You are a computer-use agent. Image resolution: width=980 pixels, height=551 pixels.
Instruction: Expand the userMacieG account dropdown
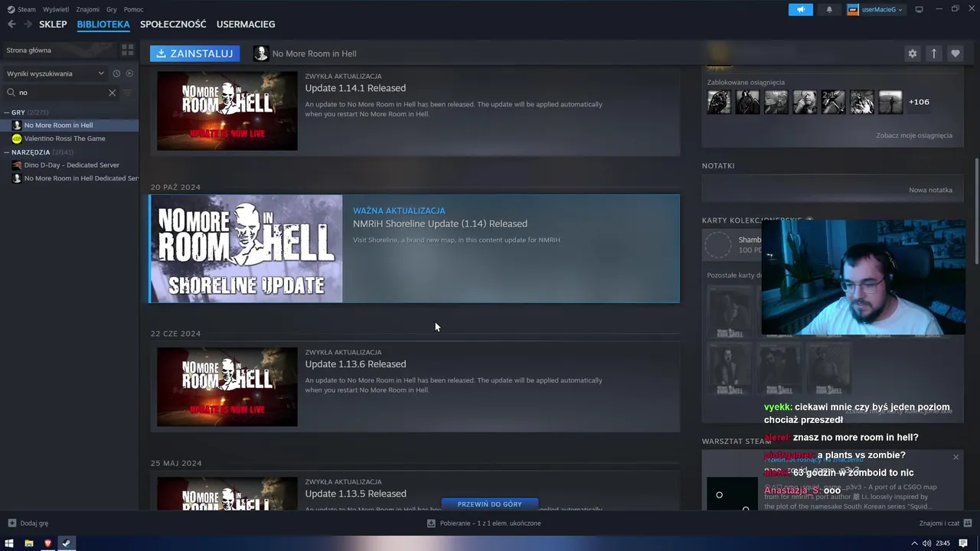pos(876,9)
